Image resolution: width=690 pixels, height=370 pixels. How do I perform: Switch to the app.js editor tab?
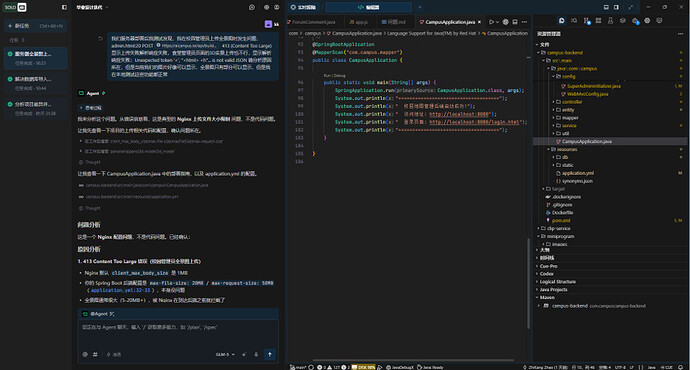click(x=359, y=22)
